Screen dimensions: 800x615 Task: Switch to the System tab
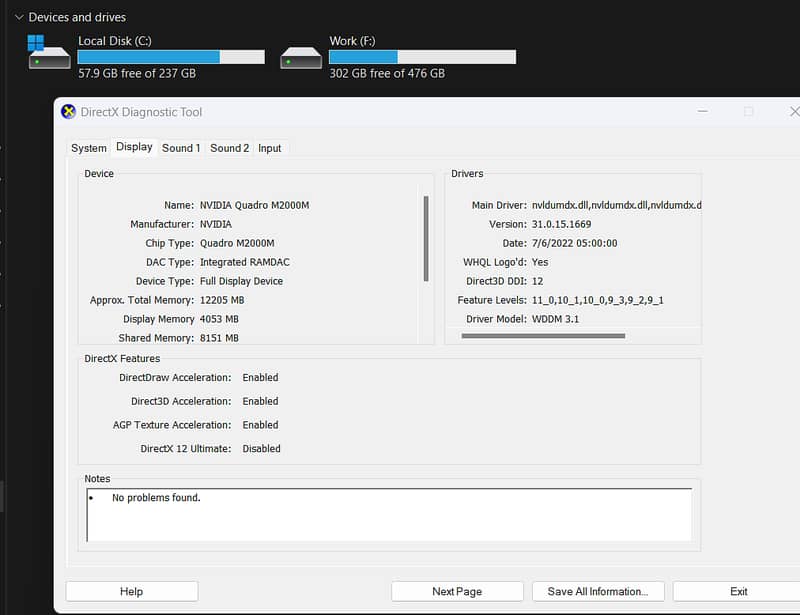(x=88, y=148)
